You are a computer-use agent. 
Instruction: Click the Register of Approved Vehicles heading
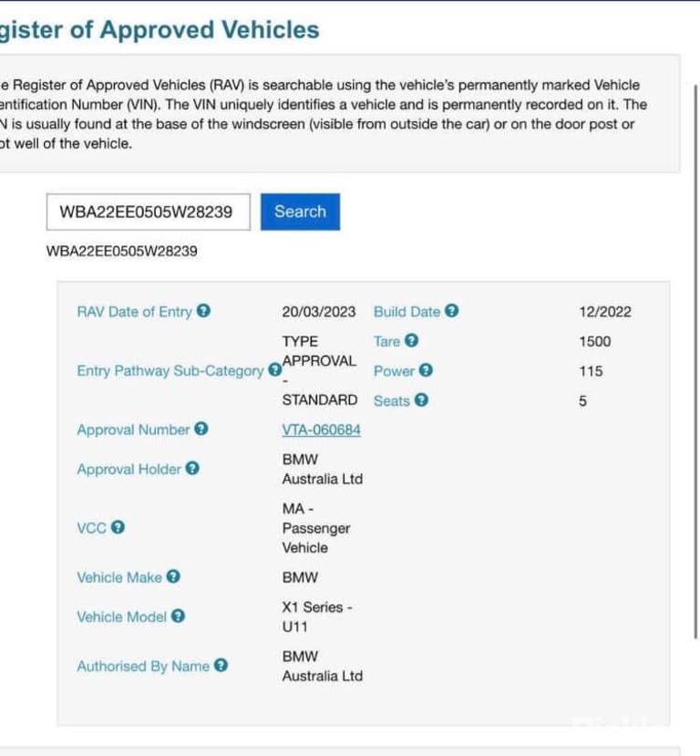160,30
